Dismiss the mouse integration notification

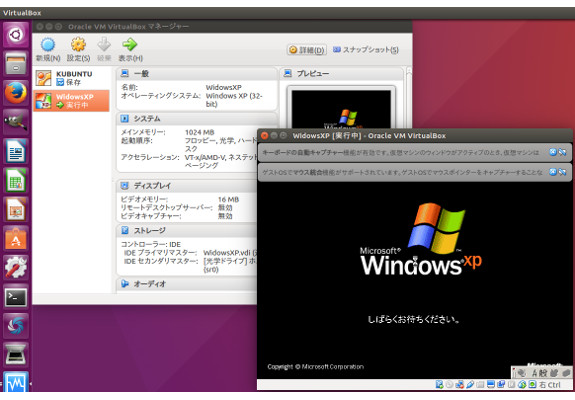point(553,172)
